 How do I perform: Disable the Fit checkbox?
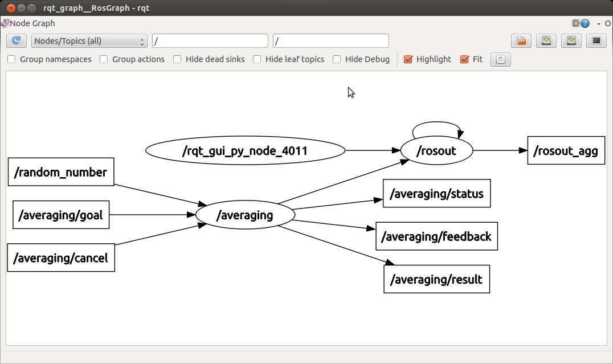coord(464,59)
